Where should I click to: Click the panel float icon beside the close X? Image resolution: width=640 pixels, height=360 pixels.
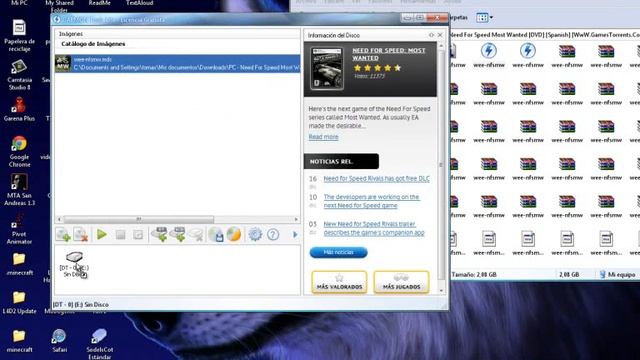click(431, 35)
